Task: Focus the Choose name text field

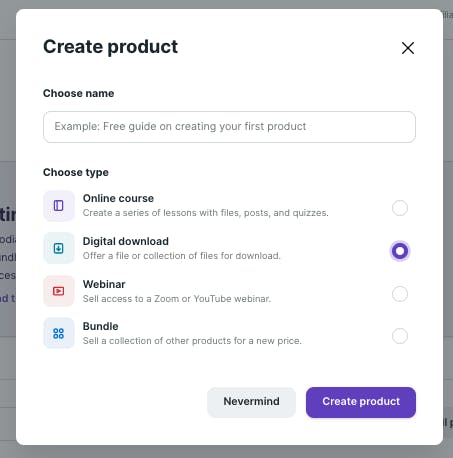Action: click(229, 127)
